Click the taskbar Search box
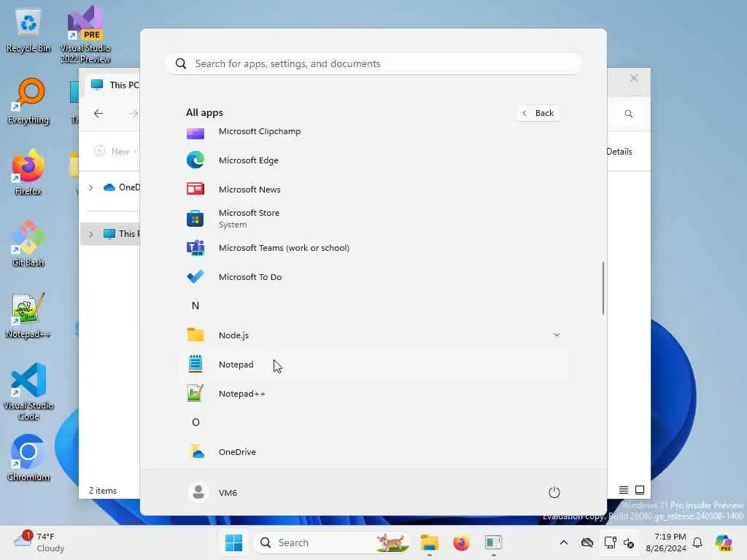Viewport: 747px width, 560px height. (332, 542)
